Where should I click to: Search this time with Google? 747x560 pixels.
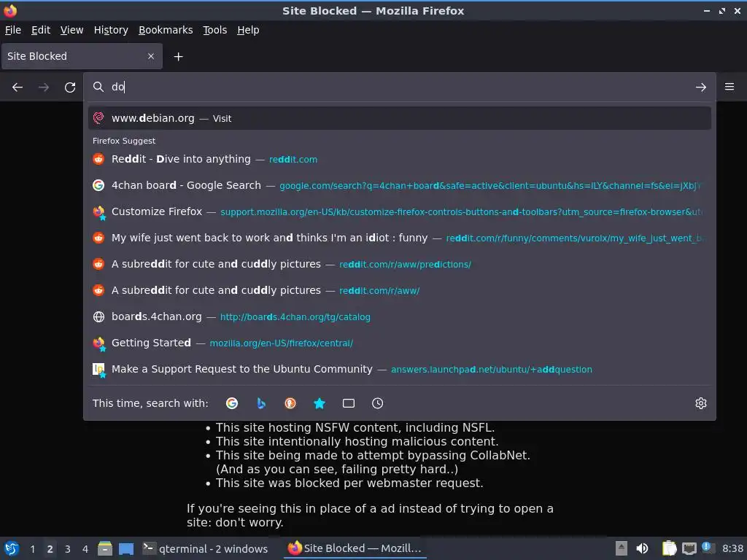[232, 403]
